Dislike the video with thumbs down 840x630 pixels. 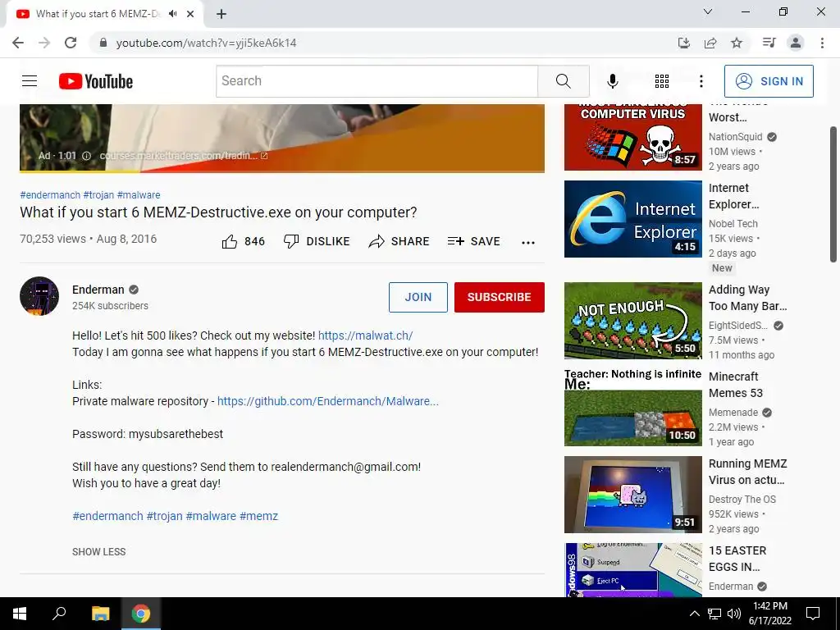coord(316,242)
